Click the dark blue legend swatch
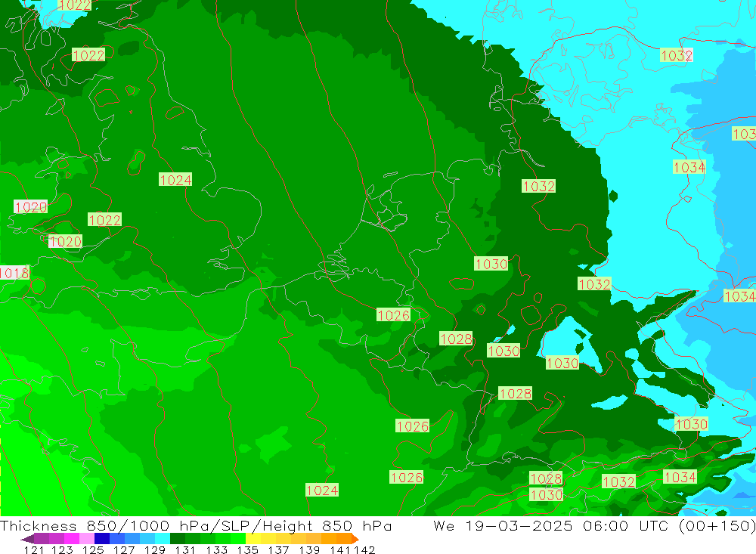The width and height of the screenshot is (756, 554). 102,539
